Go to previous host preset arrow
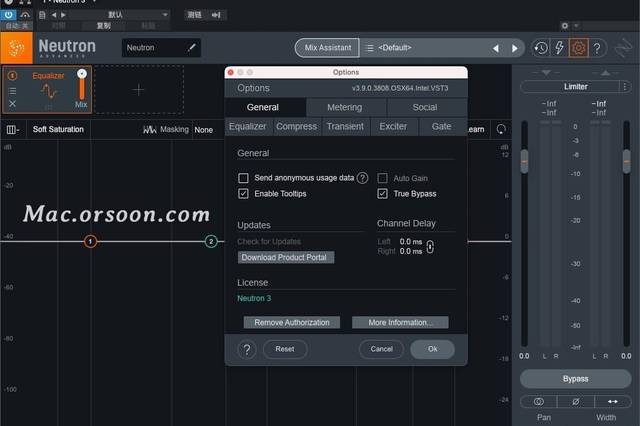The width and height of the screenshot is (640, 426). [x=53, y=15]
